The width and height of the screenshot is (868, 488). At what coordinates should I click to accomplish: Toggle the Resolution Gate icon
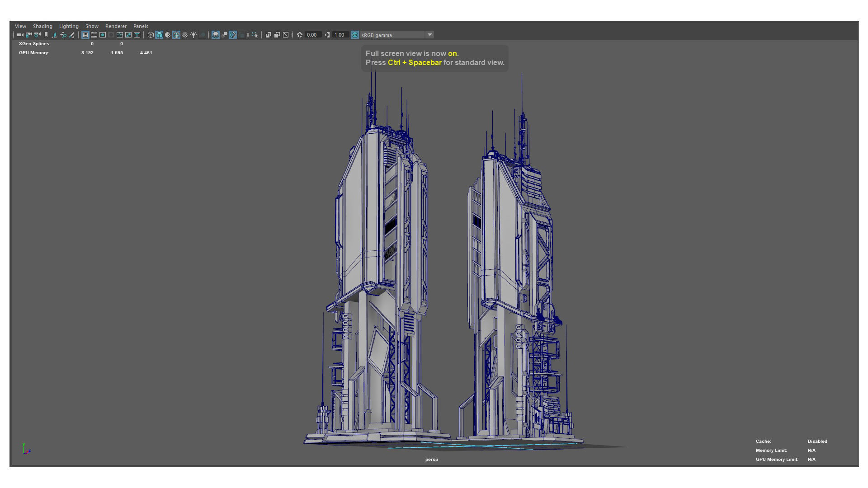[x=103, y=35]
